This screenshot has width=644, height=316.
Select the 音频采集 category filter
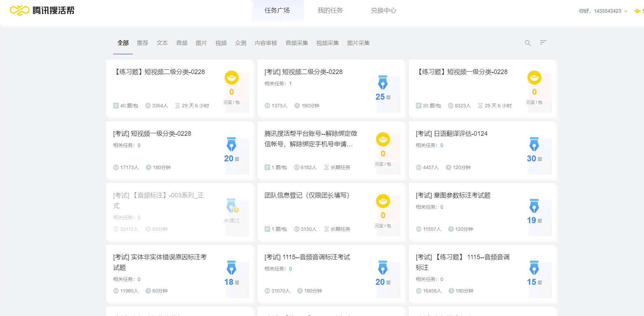coord(297,43)
